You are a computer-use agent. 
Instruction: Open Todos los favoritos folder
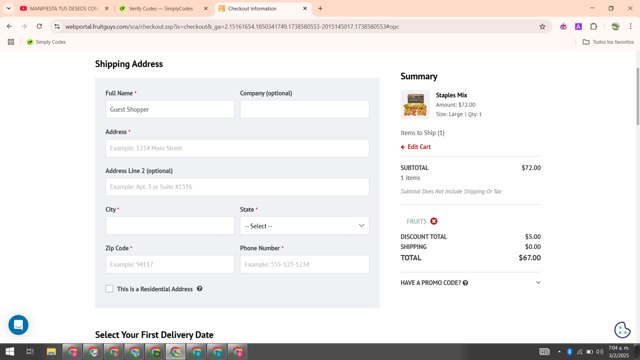click(608, 42)
